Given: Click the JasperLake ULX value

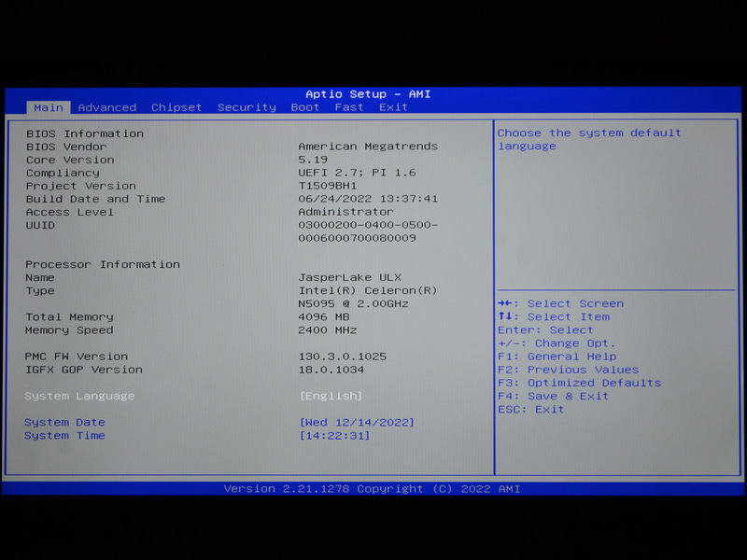Looking at the screenshot, I should (x=349, y=277).
